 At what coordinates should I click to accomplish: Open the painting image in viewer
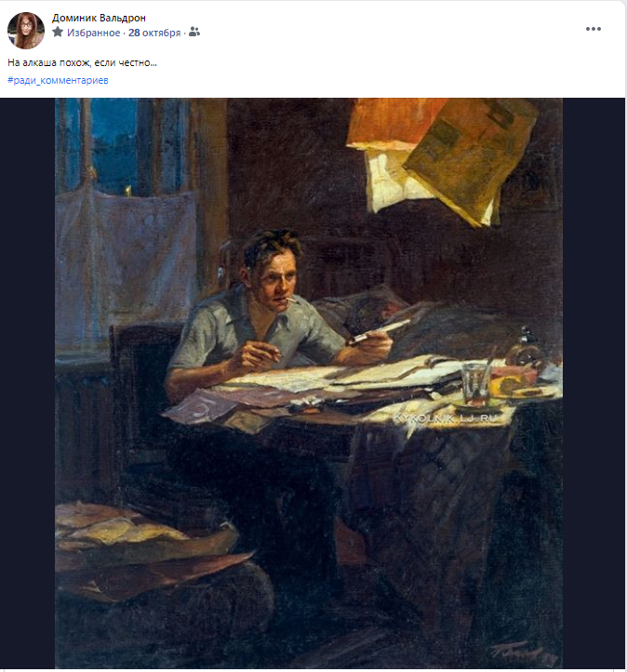click(x=309, y=383)
